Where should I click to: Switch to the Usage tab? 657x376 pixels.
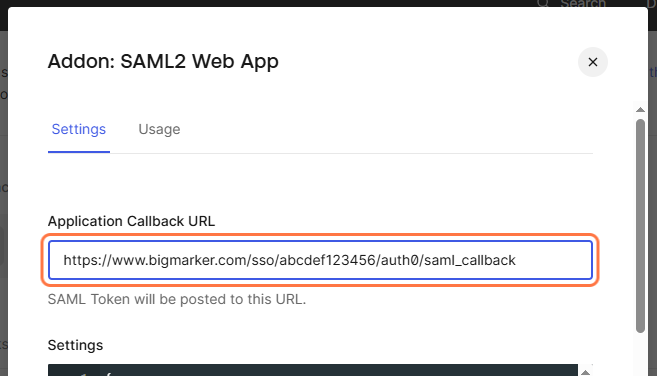pyautogui.click(x=159, y=129)
